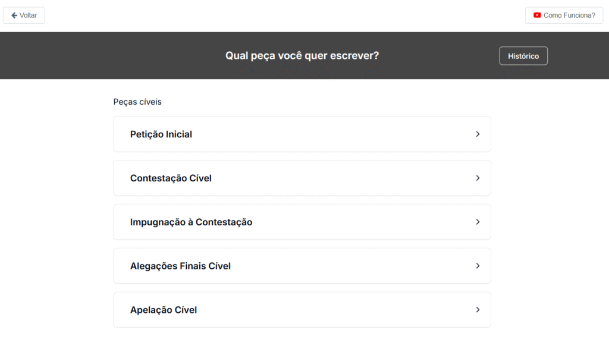The height and width of the screenshot is (364, 609).
Task: Click the chevron on Contestação Cível row
Action: [478, 178]
